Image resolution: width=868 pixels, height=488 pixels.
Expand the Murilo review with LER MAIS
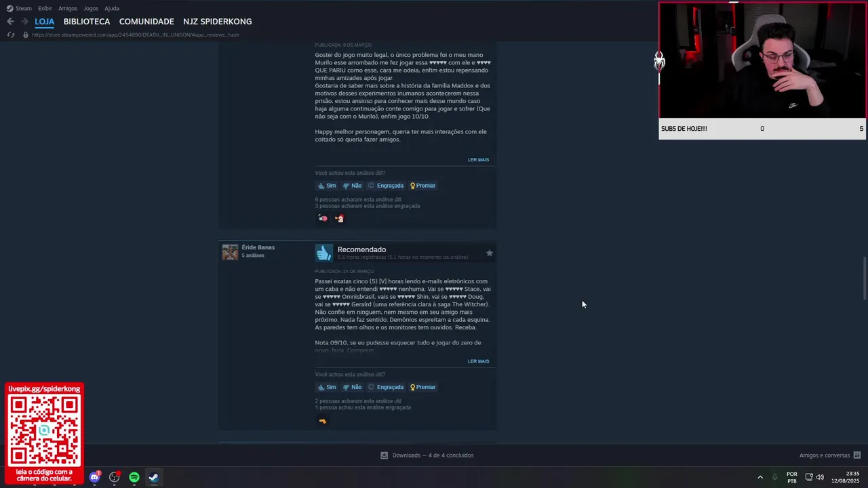pyautogui.click(x=478, y=160)
